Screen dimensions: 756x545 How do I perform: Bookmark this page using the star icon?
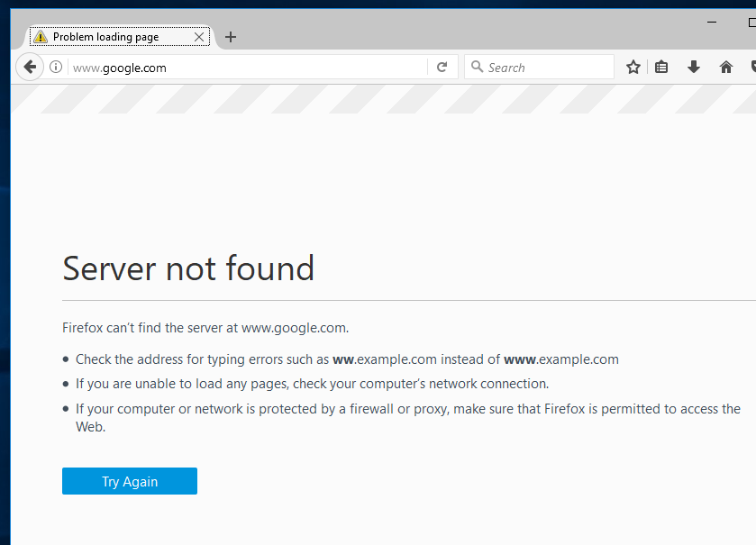point(633,67)
